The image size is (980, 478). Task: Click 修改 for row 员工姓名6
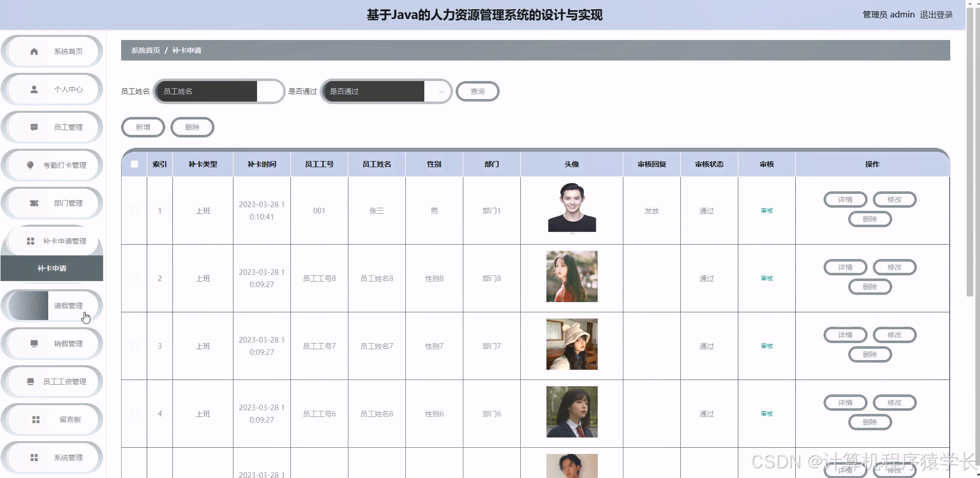[895, 403]
